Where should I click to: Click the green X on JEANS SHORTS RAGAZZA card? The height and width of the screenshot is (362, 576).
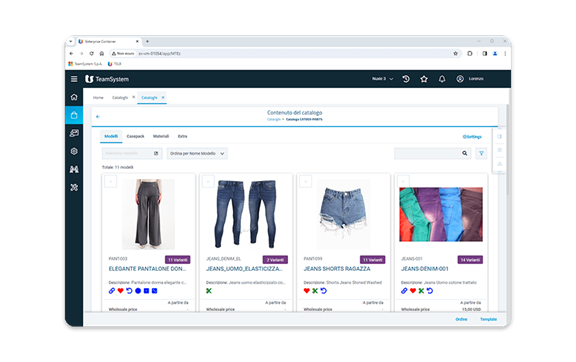(315, 291)
